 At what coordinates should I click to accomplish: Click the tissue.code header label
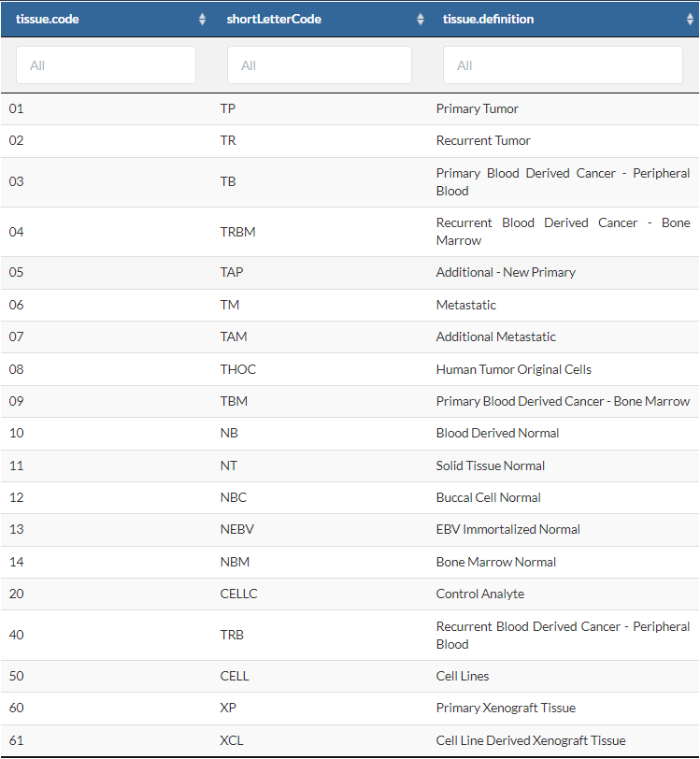click(x=48, y=20)
